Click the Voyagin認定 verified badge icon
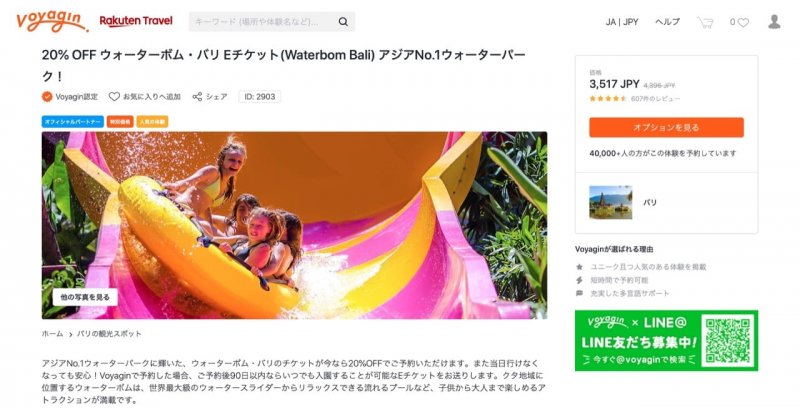The image size is (800, 409). click(x=47, y=96)
